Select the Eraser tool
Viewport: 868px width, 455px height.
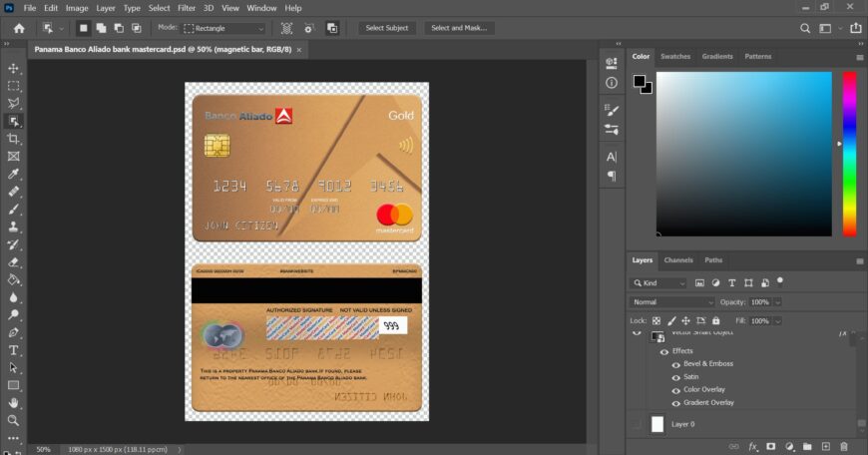pyautogui.click(x=13, y=262)
